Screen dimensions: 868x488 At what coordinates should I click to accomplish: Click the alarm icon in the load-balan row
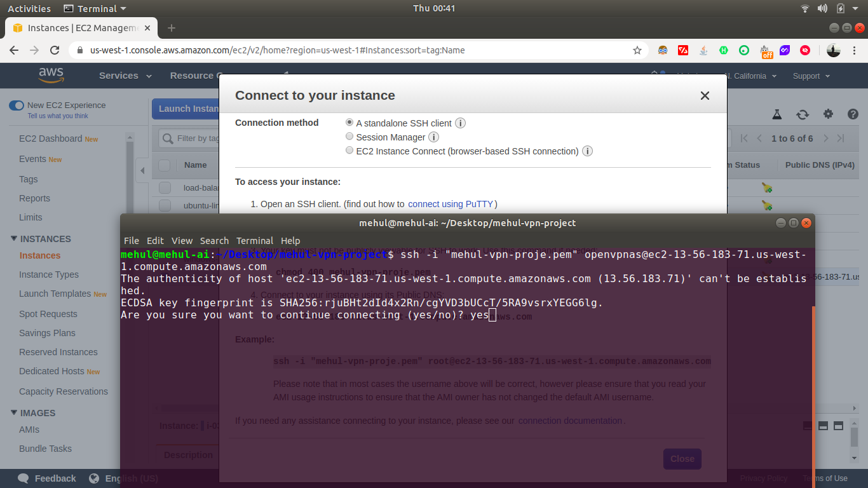[x=767, y=187]
